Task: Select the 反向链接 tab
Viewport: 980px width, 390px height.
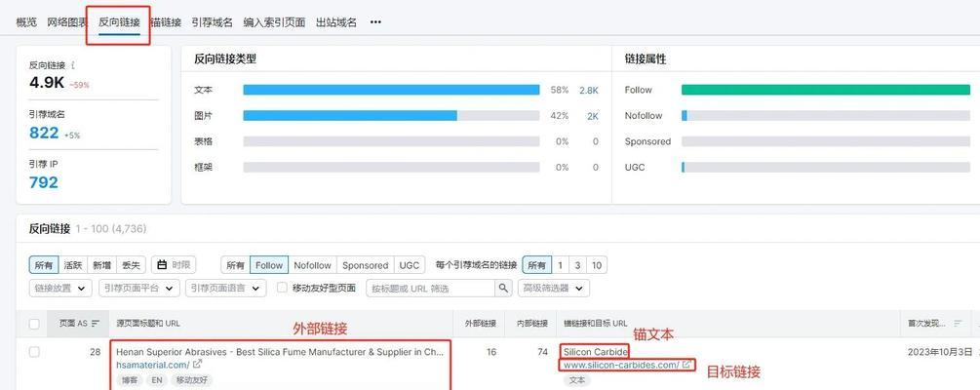Action: point(119,22)
